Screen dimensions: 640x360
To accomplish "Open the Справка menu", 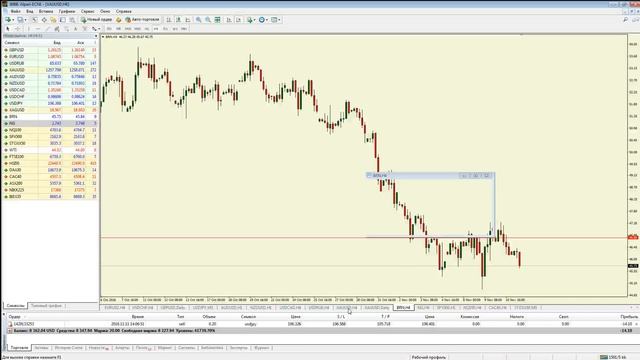I will point(124,11).
